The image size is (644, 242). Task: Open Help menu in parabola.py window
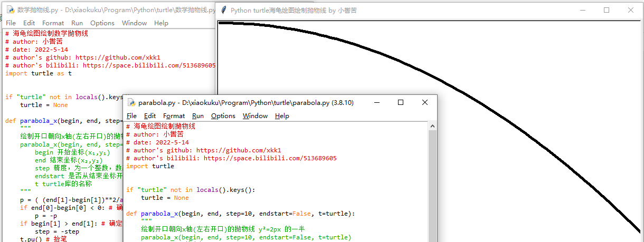[x=282, y=116]
